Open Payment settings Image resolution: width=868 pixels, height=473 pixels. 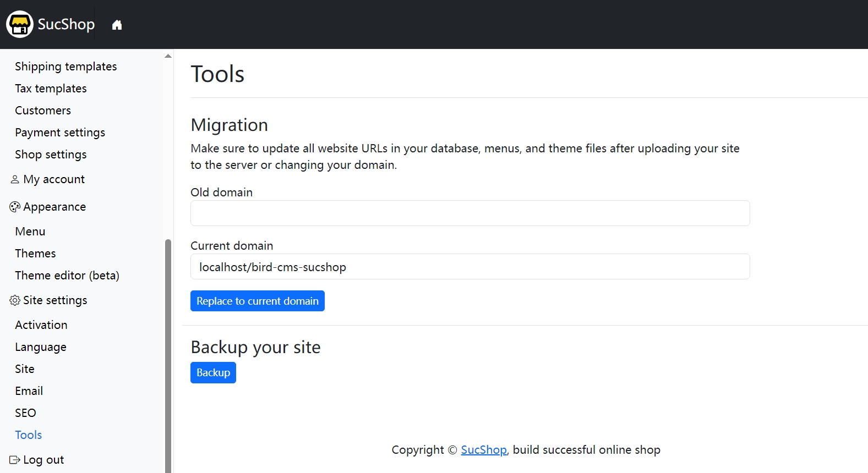(60, 133)
